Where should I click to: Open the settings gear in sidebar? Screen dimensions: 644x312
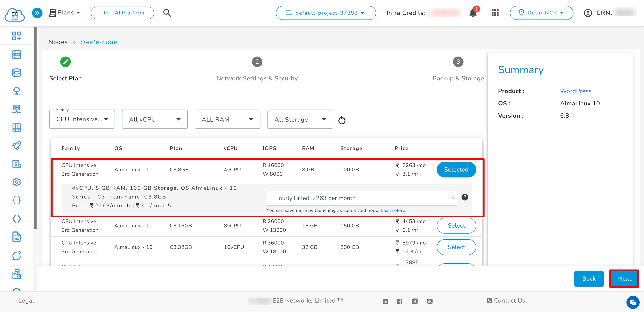pos(16,182)
